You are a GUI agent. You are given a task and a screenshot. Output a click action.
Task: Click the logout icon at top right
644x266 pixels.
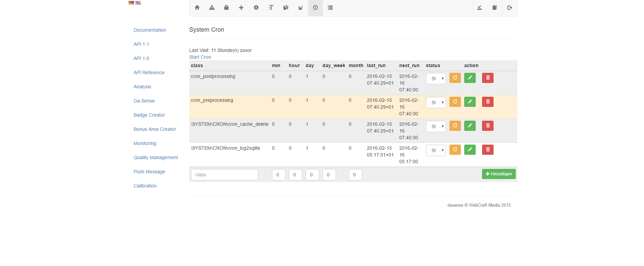(x=510, y=8)
